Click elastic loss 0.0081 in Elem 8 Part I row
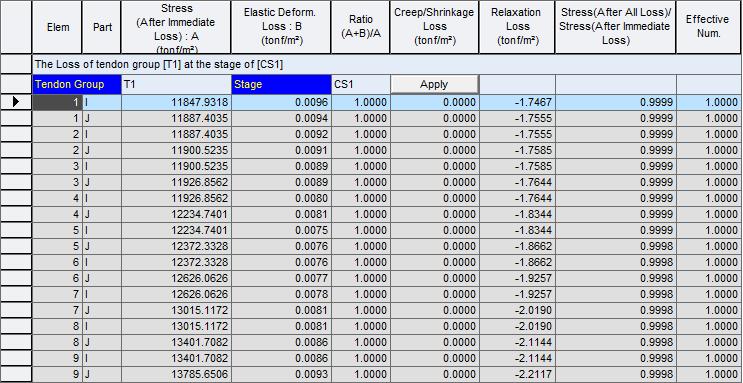The height and width of the screenshot is (383, 743). click(x=281, y=326)
